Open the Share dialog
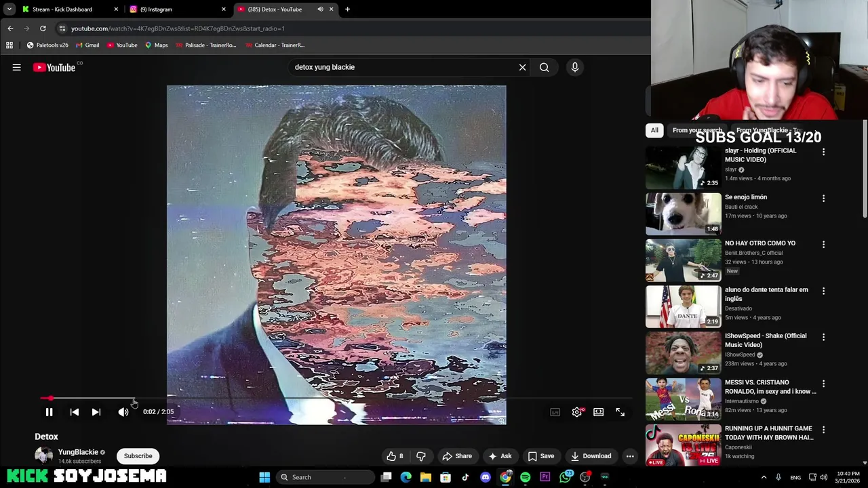 tap(457, 456)
